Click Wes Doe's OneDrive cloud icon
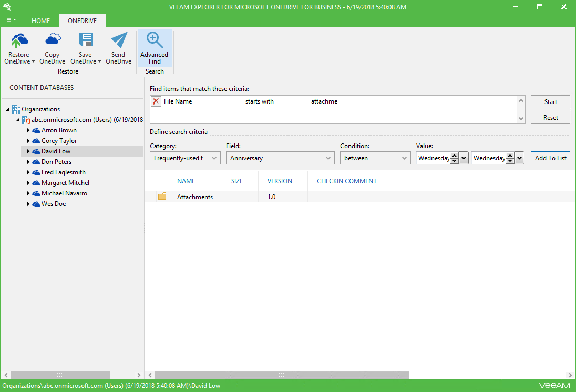Screen dimensions: 576x392 (36, 204)
